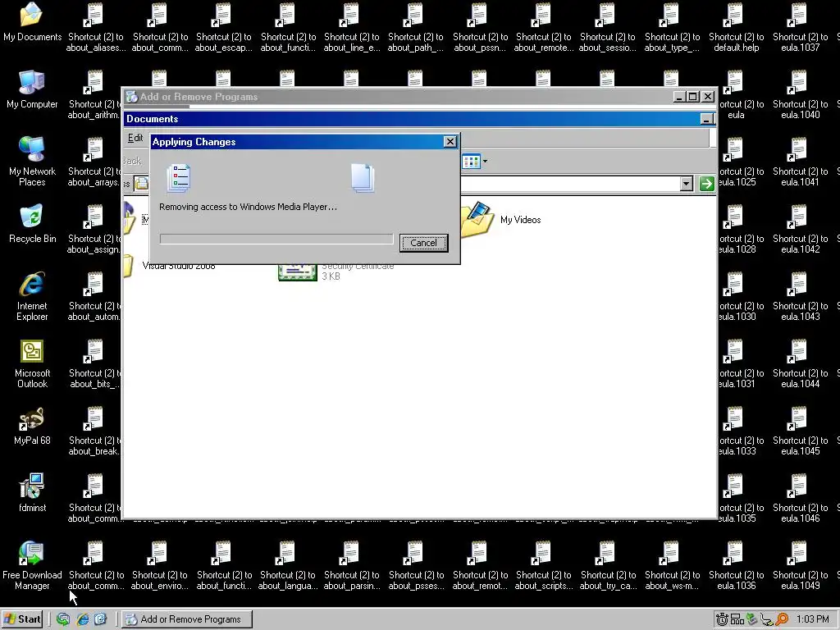Minimize the Documents window
Viewport: 840px width, 630px height.
point(707,119)
